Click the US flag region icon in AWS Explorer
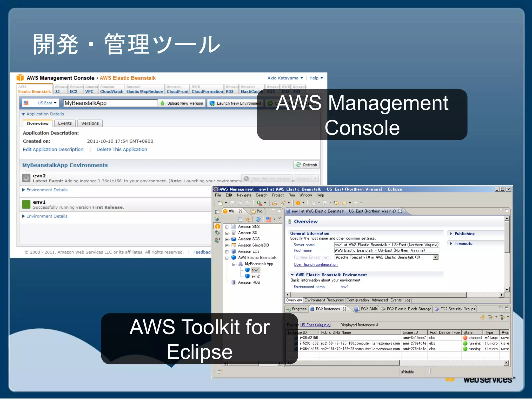This screenshot has height=399, width=532. 269,220
